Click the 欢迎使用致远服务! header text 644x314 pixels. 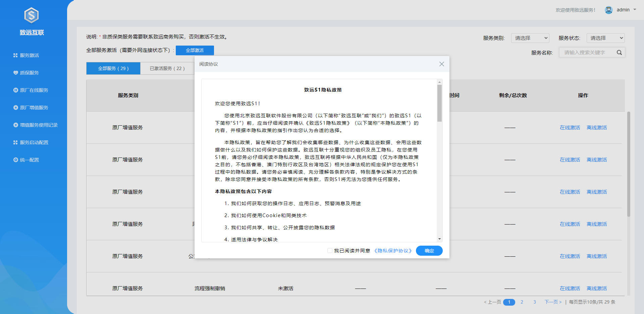(576, 10)
